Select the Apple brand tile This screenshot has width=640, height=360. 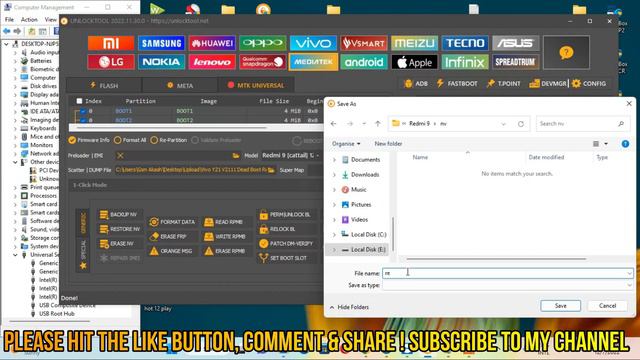click(x=414, y=62)
